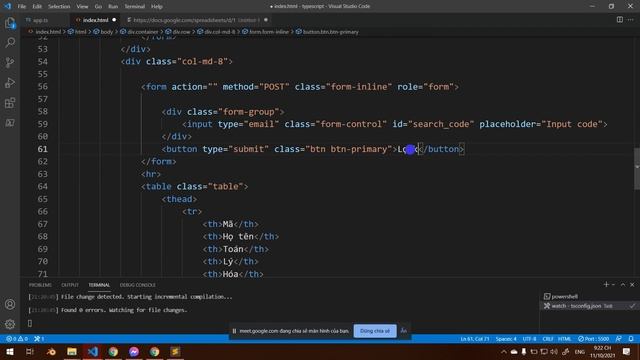Open the Explorer view in activity bar
Image resolution: width=640 pixels, height=360 pixels.
(10, 23)
